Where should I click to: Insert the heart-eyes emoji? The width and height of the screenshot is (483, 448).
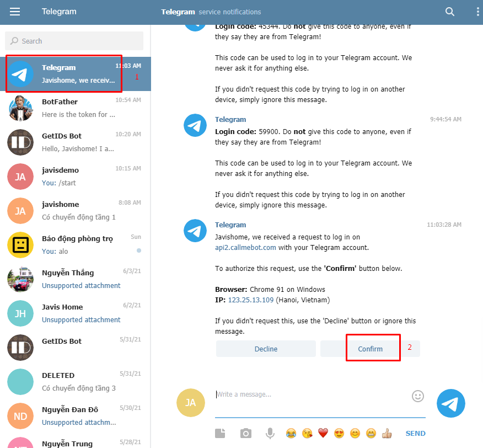(339, 433)
